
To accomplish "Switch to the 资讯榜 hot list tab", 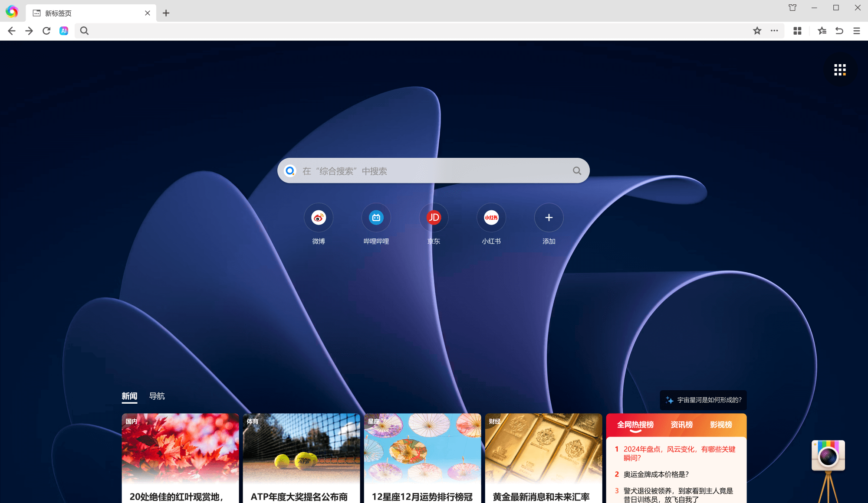I will point(681,425).
